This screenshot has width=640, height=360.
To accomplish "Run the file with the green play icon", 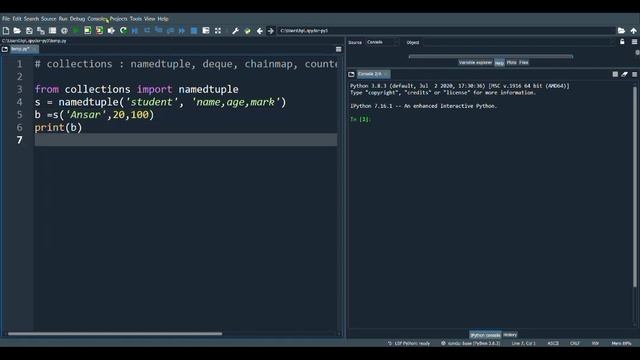I will [x=76, y=31].
